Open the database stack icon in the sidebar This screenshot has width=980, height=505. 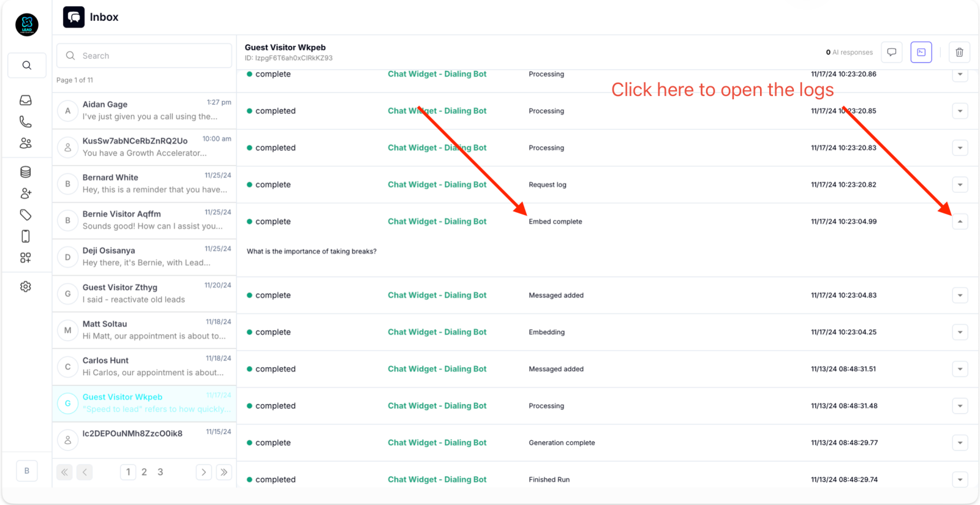click(26, 172)
